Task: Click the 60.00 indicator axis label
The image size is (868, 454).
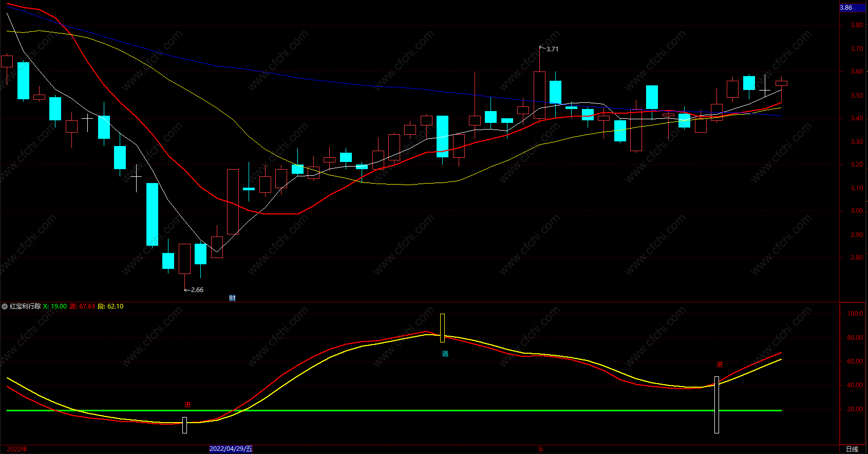Action: [855, 361]
